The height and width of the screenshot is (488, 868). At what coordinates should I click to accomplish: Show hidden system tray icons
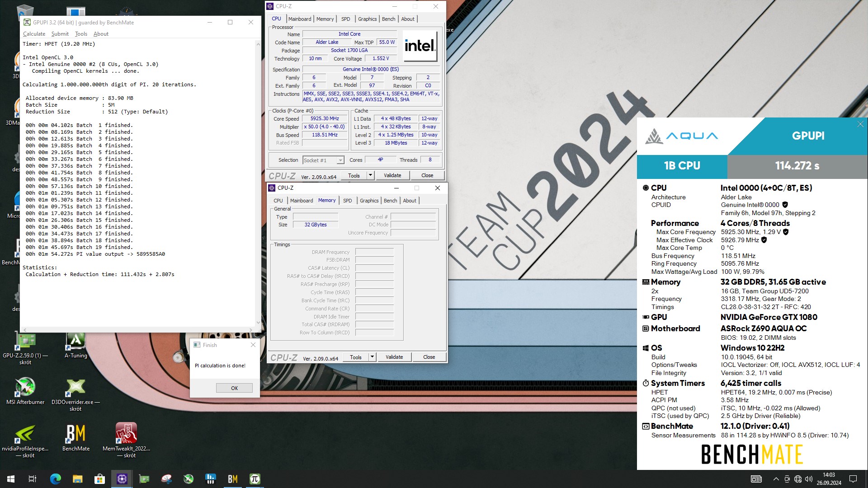[776, 479]
